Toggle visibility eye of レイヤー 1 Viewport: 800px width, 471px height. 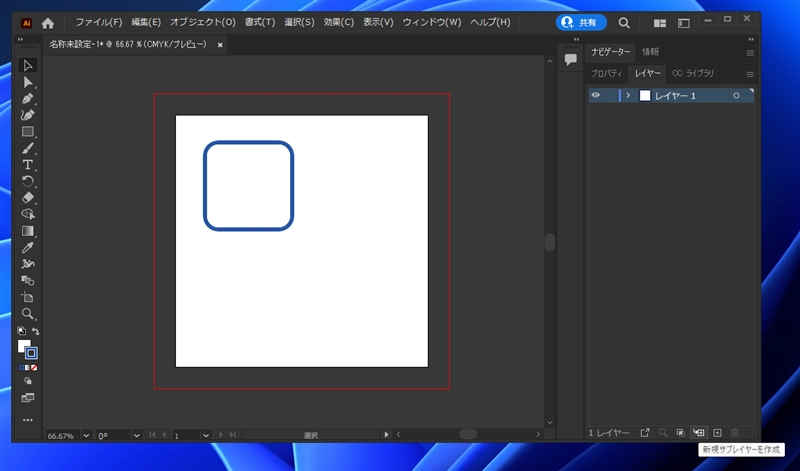(595, 95)
